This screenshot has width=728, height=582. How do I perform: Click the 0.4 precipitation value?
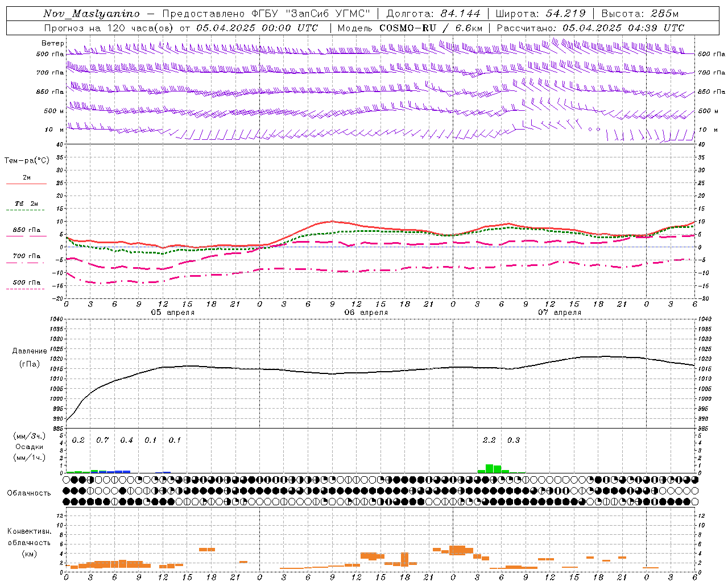point(126,440)
